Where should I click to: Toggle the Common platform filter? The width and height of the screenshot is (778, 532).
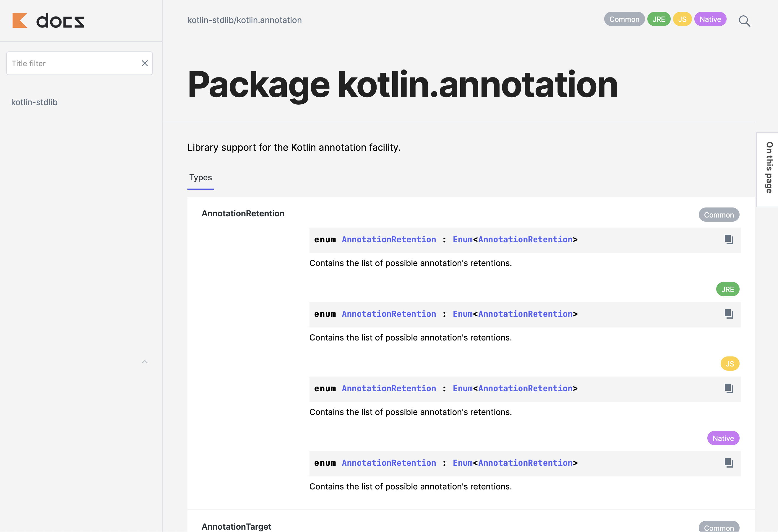tap(624, 19)
